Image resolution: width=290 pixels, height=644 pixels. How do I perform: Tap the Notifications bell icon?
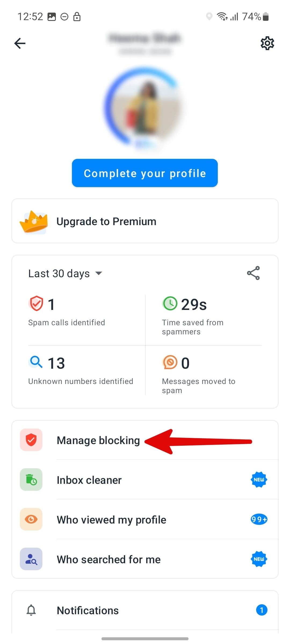point(31,610)
